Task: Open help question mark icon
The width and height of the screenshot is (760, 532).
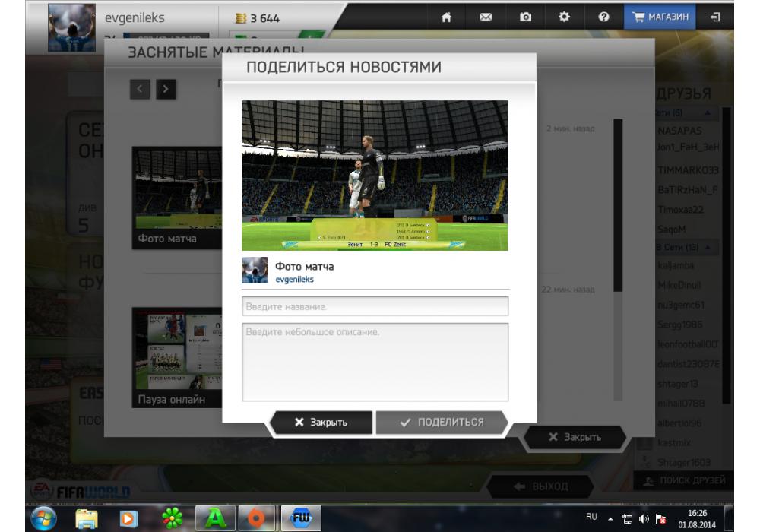Action: (603, 17)
